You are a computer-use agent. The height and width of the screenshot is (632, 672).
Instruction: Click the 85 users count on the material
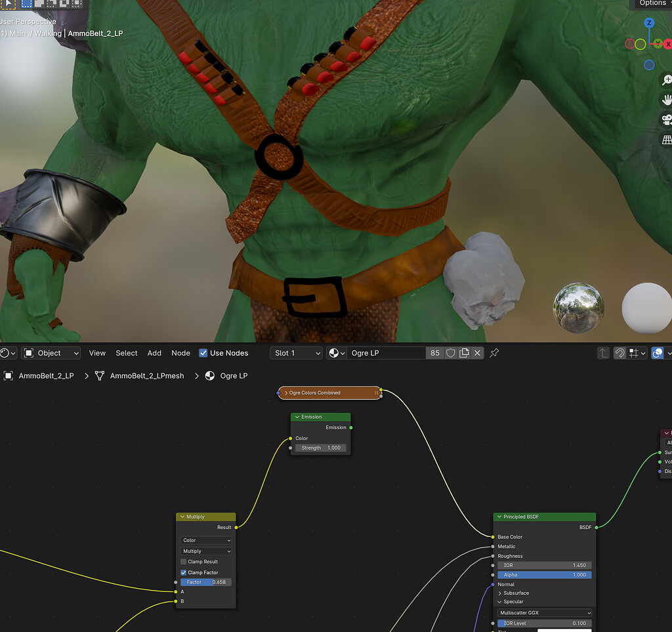pyautogui.click(x=435, y=352)
